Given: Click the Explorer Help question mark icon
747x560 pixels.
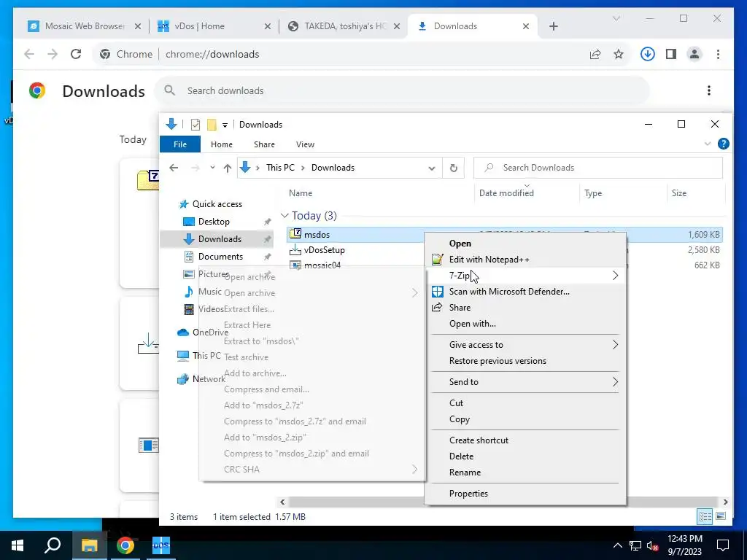Looking at the screenshot, I should tap(723, 144).
